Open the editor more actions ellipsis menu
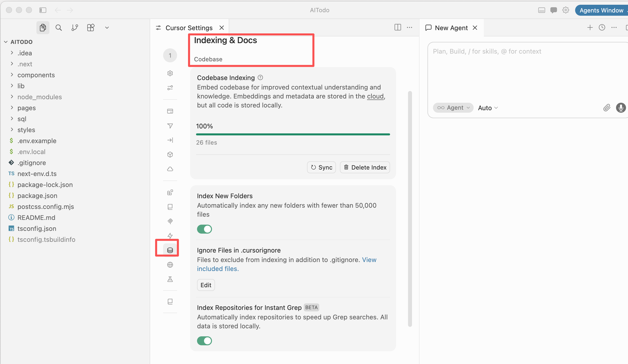 coord(410,27)
